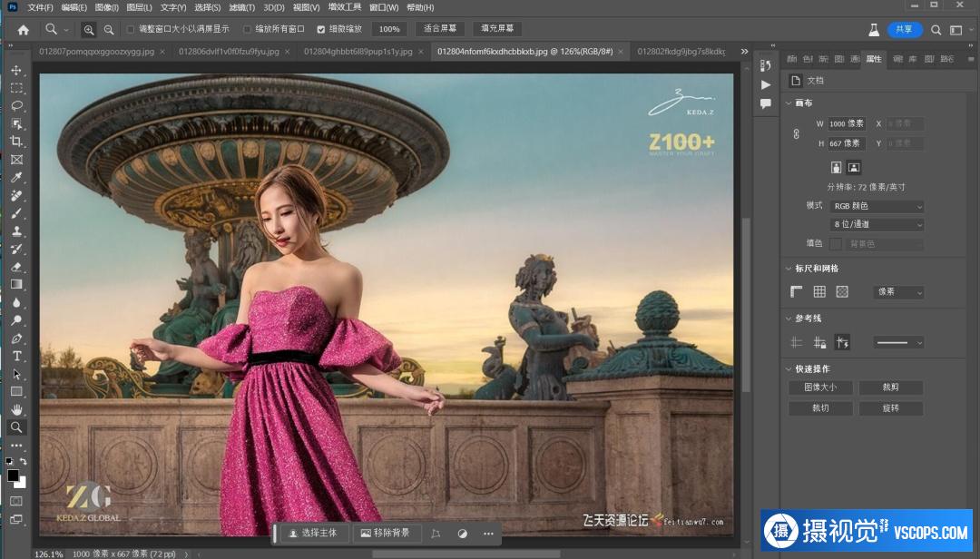Open the Edit Toolbar three-dots menu
The height and width of the screenshot is (559, 980).
[16, 446]
